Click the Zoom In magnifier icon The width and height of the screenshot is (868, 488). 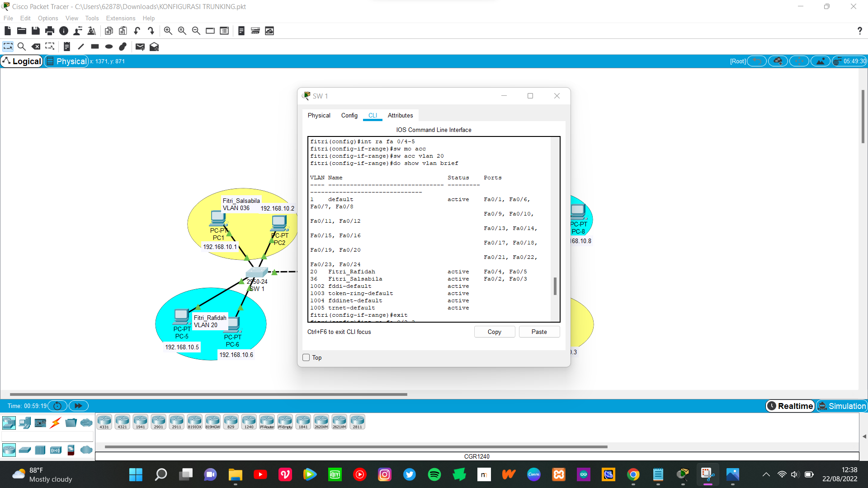168,31
